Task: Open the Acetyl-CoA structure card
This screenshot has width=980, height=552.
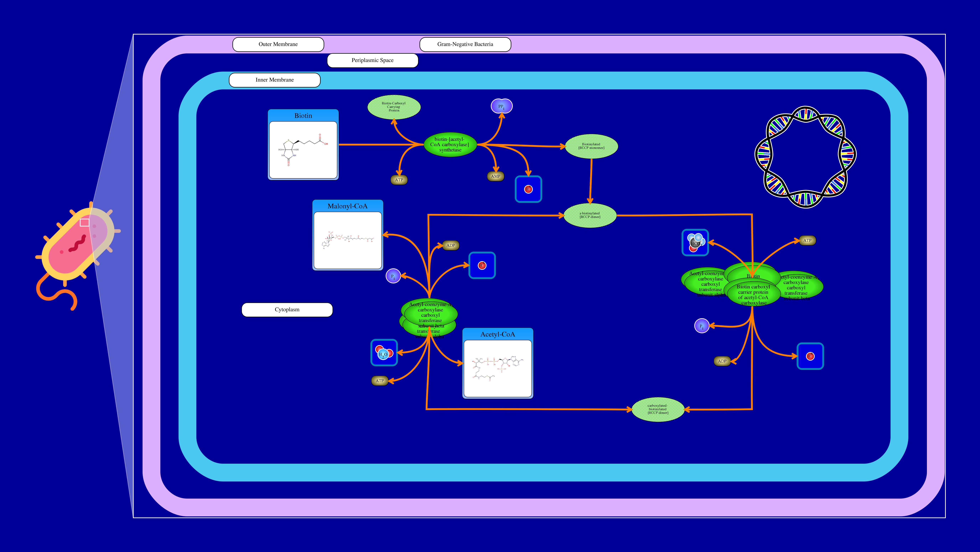Action: pos(498,363)
